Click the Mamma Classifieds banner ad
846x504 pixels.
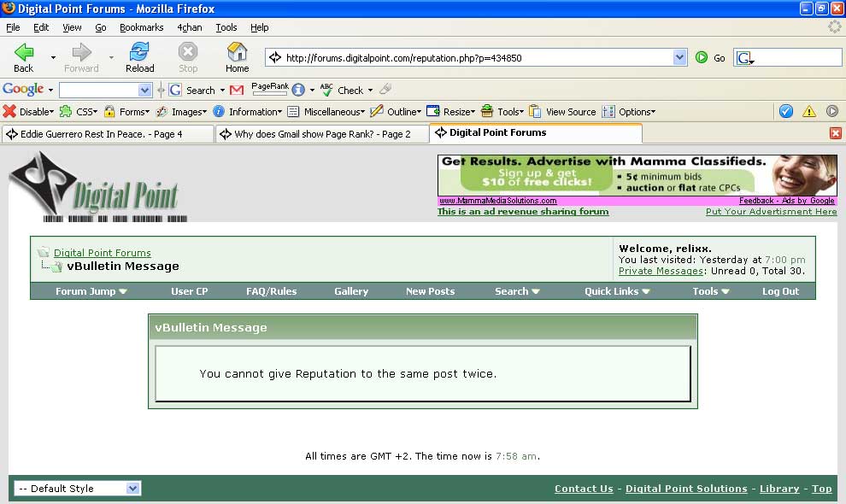pyautogui.click(x=637, y=175)
